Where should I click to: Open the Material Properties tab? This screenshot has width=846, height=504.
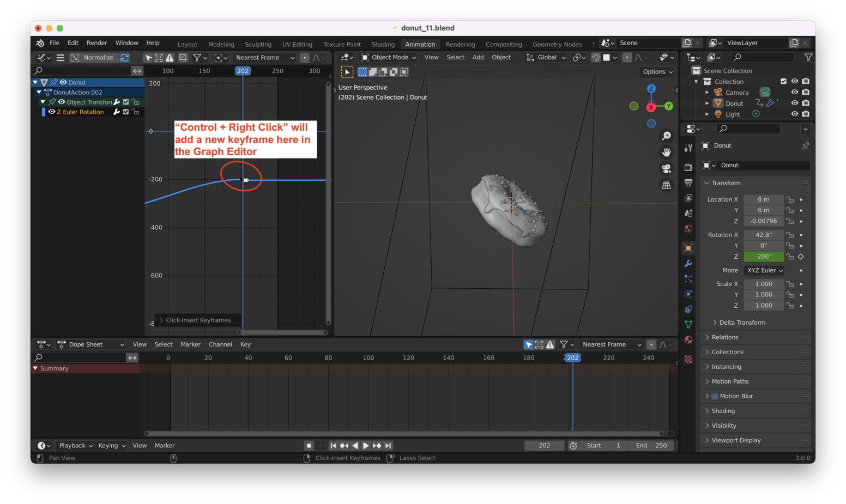click(x=688, y=340)
